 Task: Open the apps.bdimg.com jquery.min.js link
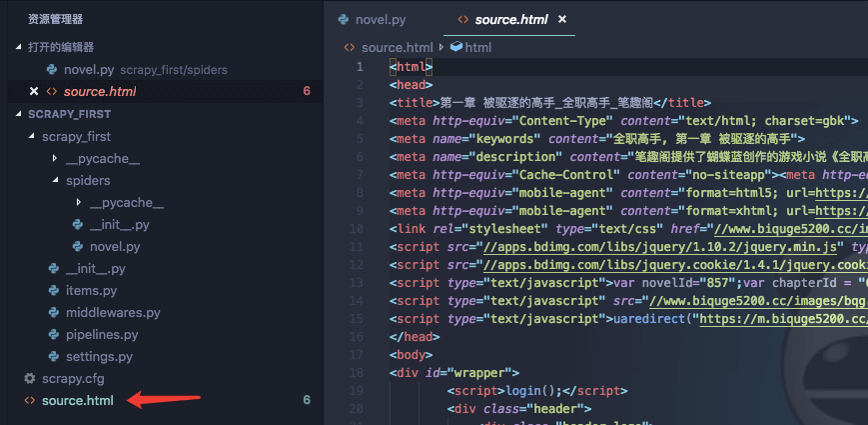(662, 247)
